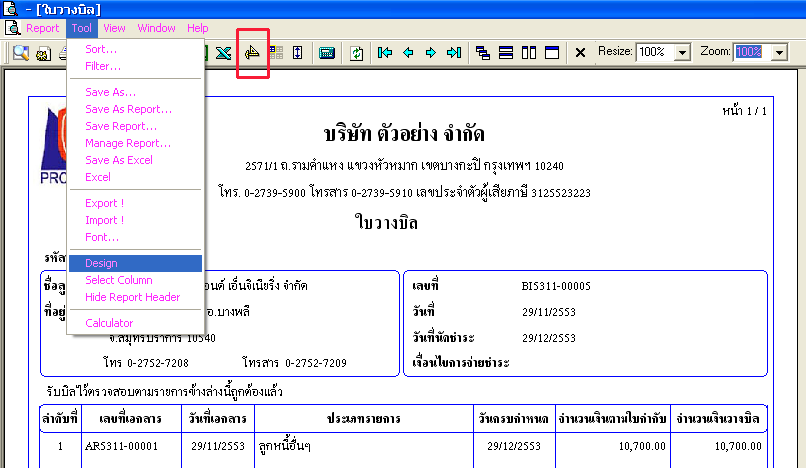Click the preview magnifier icon in toolbar
The height and width of the screenshot is (468, 806).
[x=21, y=52]
